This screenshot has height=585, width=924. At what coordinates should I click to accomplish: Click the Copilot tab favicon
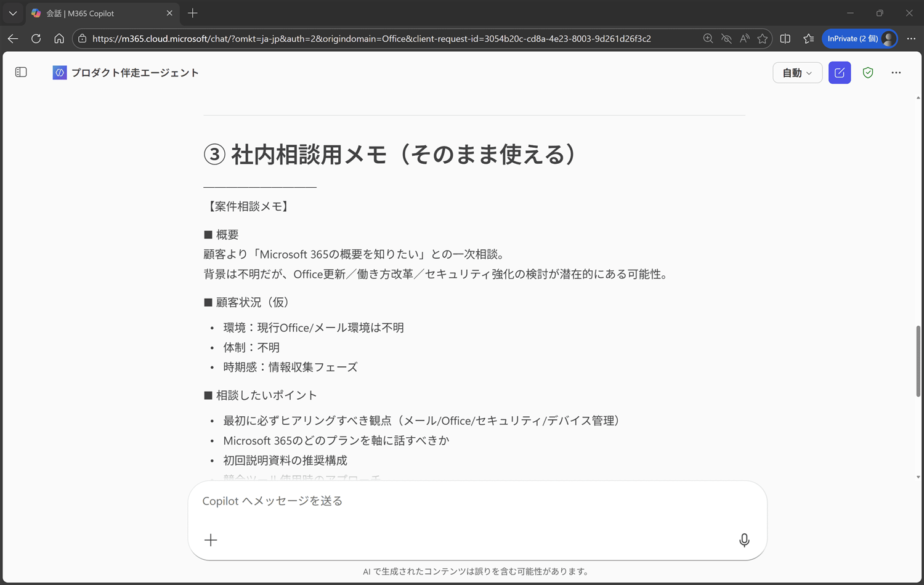(x=36, y=13)
